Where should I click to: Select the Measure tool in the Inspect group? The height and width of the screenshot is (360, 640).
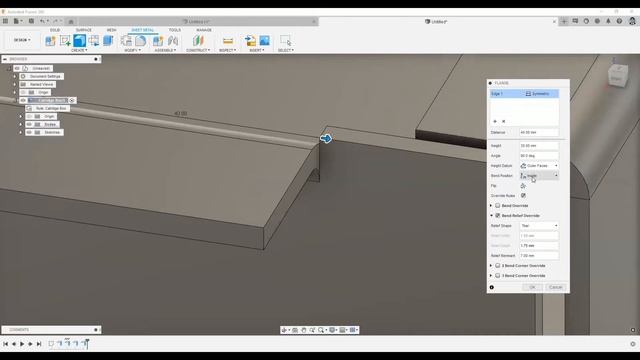click(x=228, y=40)
